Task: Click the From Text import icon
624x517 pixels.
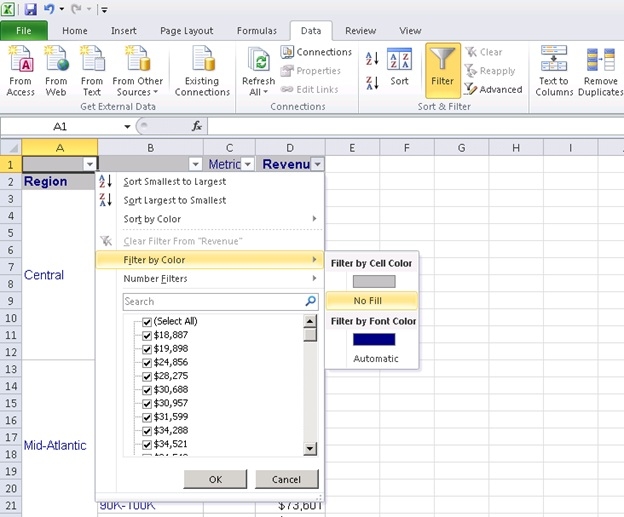Action: [92, 60]
